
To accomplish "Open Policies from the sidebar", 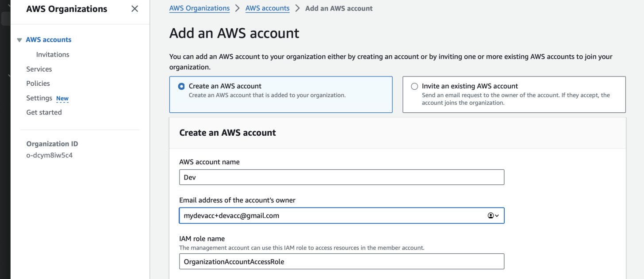I will pyautogui.click(x=38, y=83).
